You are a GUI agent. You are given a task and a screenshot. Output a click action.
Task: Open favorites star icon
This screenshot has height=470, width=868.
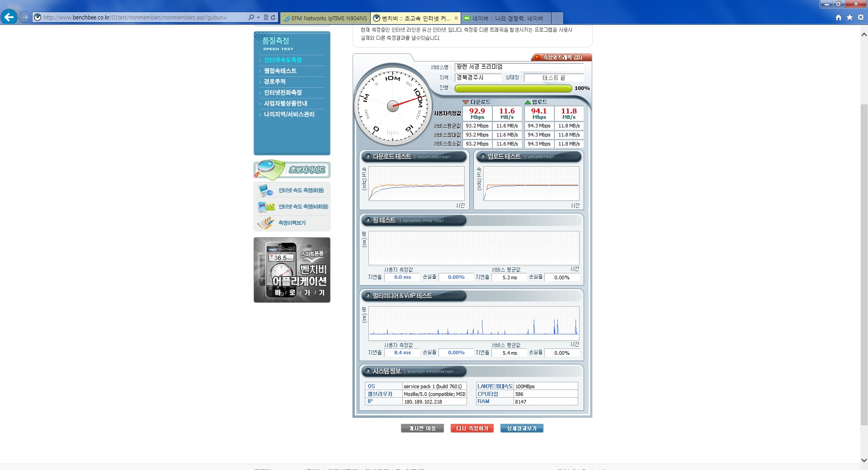849,17
